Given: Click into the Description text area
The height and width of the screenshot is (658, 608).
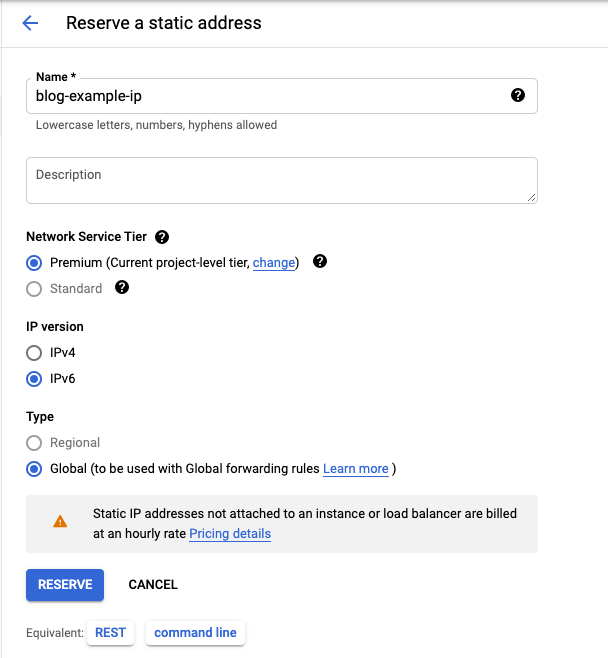Looking at the screenshot, I should [x=281, y=180].
